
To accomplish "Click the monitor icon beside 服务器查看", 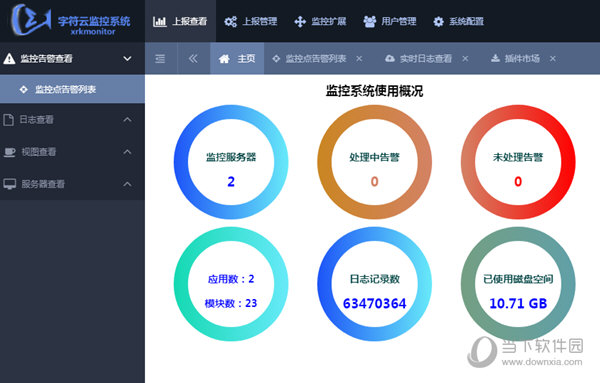I will pyautogui.click(x=10, y=184).
